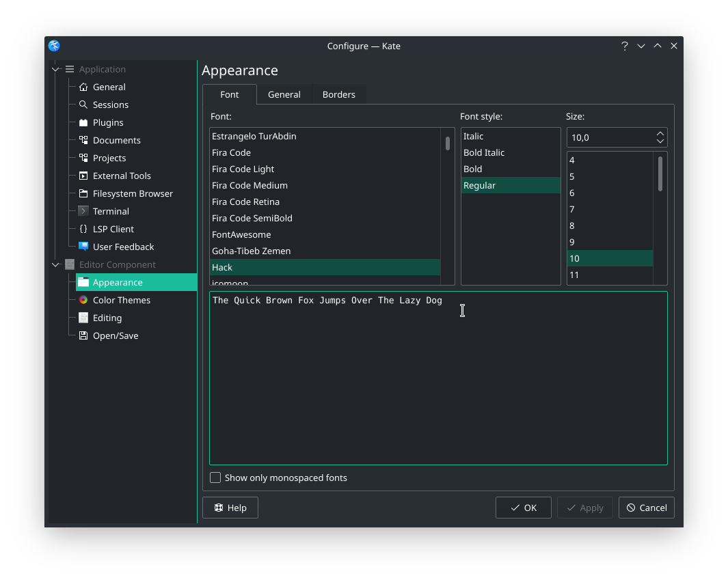Dismiss the dialog with Cancel
Image resolution: width=728 pixels, height=580 pixels.
coord(646,508)
